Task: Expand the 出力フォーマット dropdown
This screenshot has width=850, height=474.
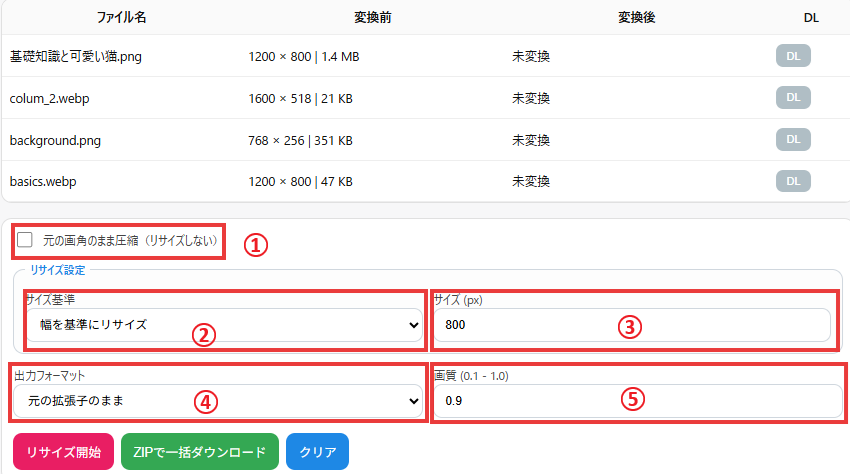Action: tap(218, 401)
